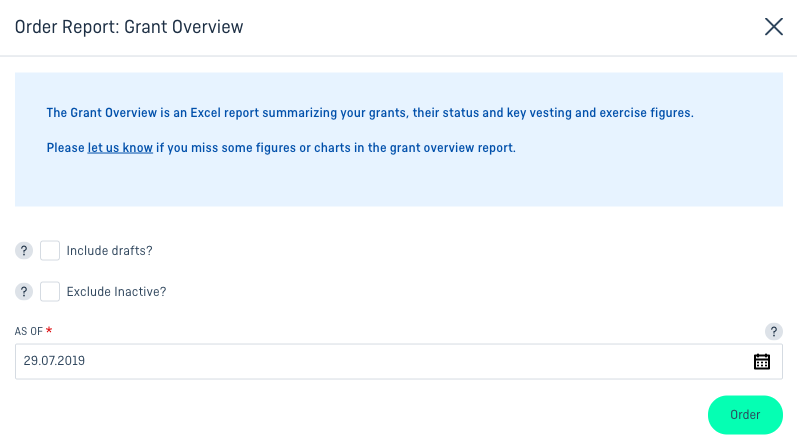Screen dimensions: 797x442
Task: Click the word 'Please' in info banner
Action: [66, 148]
